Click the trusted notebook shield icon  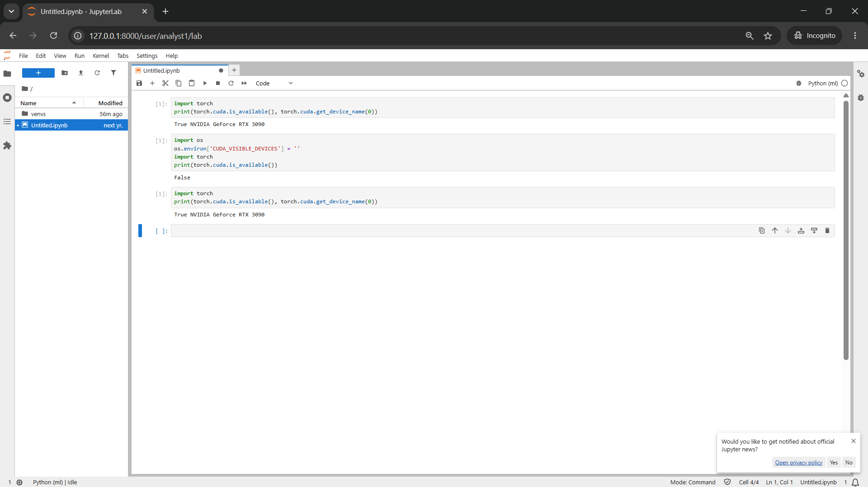(x=727, y=482)
